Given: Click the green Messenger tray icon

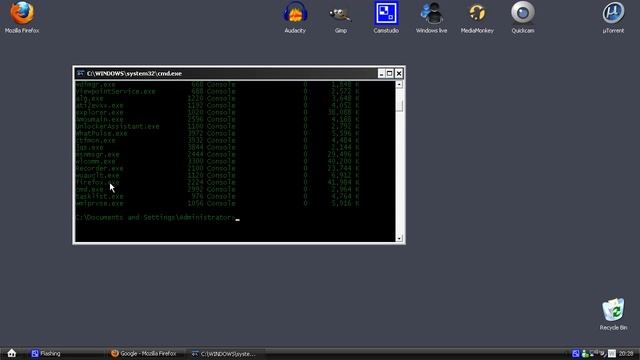Looking at the screenshot, I should coord(585,353).
